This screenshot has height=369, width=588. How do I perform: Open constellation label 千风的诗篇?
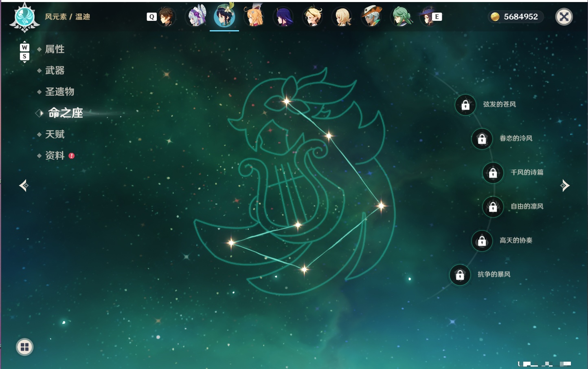pyautogui.click(x=527, y=172)
